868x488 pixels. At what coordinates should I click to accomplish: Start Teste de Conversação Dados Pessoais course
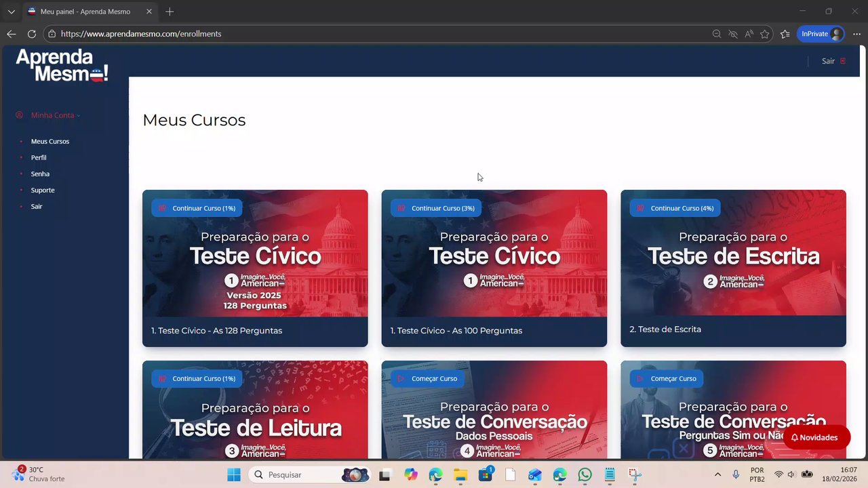428,378
